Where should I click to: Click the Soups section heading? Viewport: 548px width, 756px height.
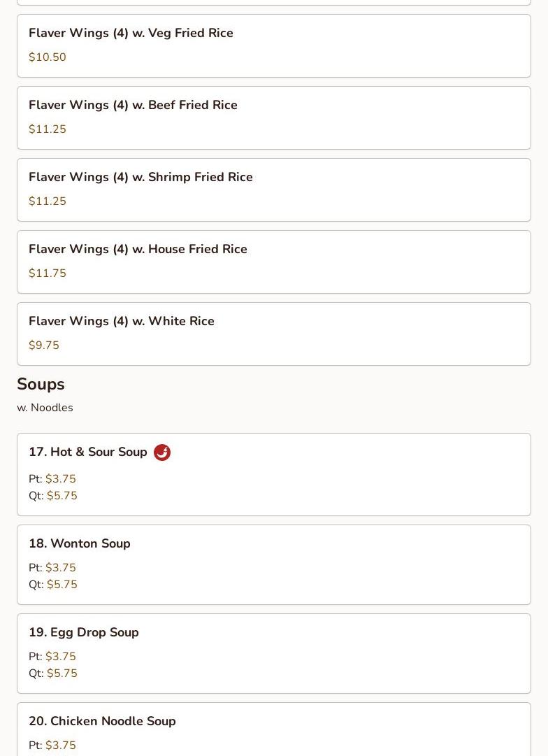pyautogui.click(x=41, y=384)
